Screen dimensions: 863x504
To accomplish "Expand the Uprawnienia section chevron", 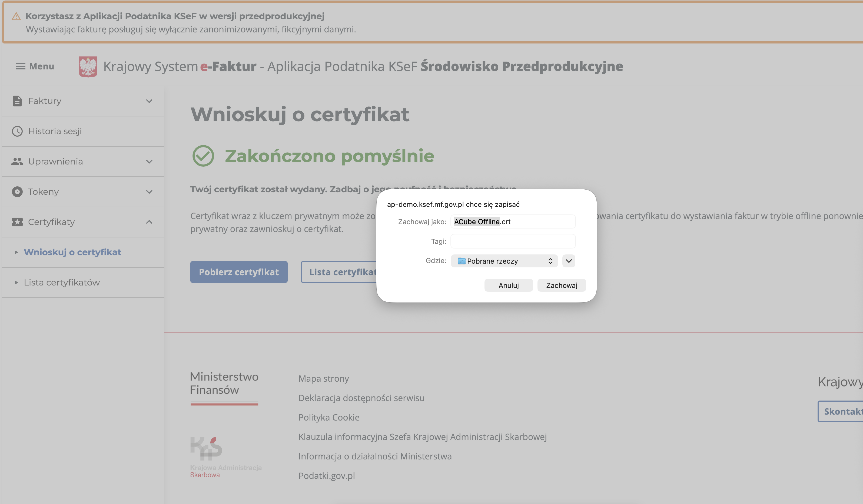I will 149,162.
